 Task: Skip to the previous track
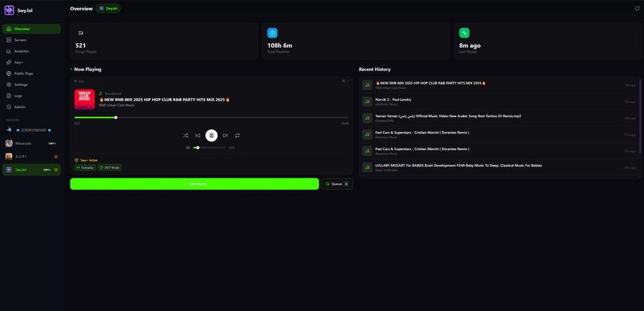(x=198, y=135)
